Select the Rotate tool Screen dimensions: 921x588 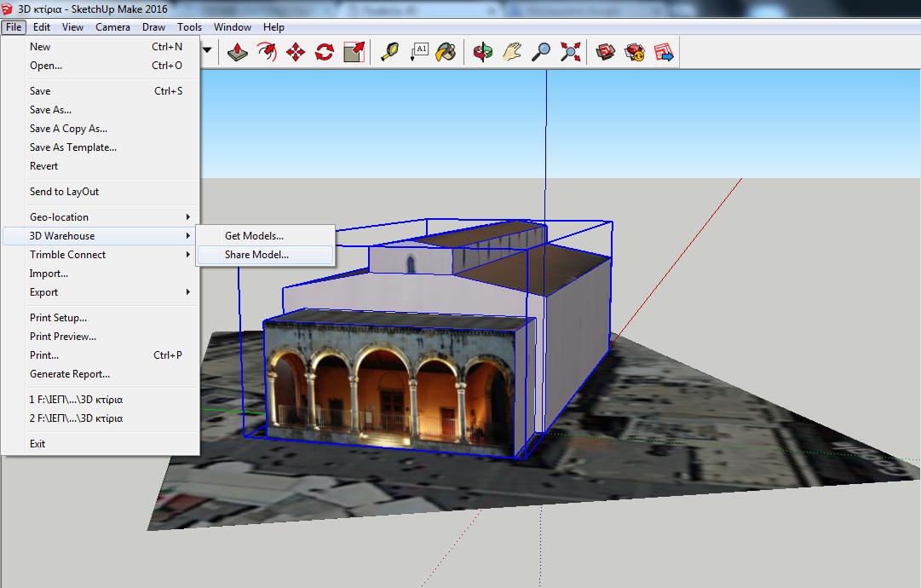pyautogui.click(x=325, y=52)
